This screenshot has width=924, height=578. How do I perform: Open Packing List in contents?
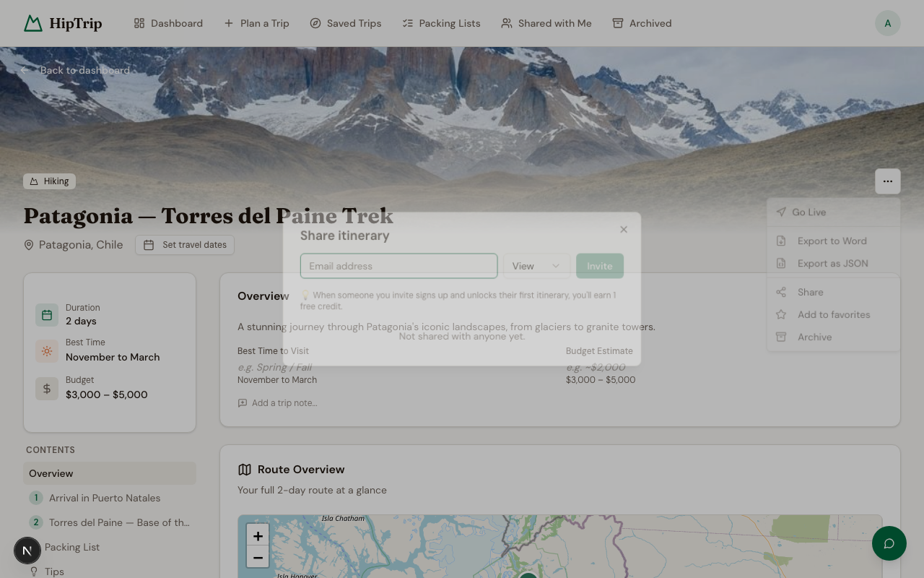click(x=110, y=547)
